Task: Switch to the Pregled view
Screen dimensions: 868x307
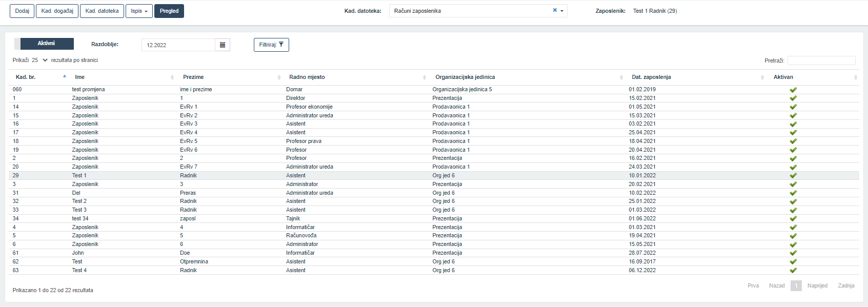Action: click(x=169, y=11)
